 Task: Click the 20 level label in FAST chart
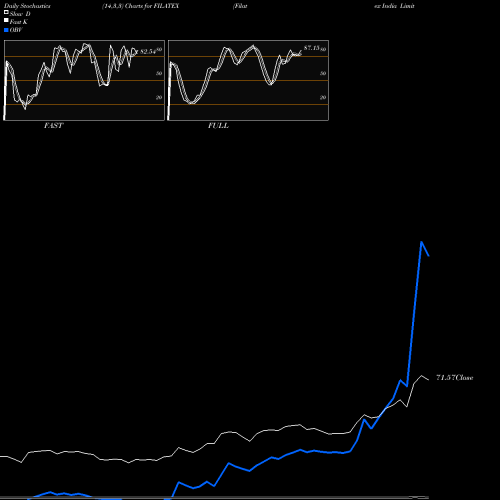159,97
